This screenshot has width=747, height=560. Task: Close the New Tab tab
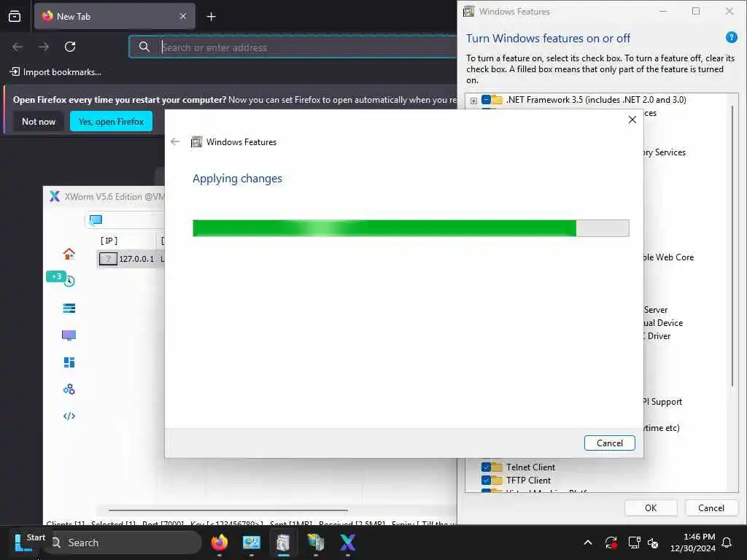pyautogui.click(x=183, y=16)
